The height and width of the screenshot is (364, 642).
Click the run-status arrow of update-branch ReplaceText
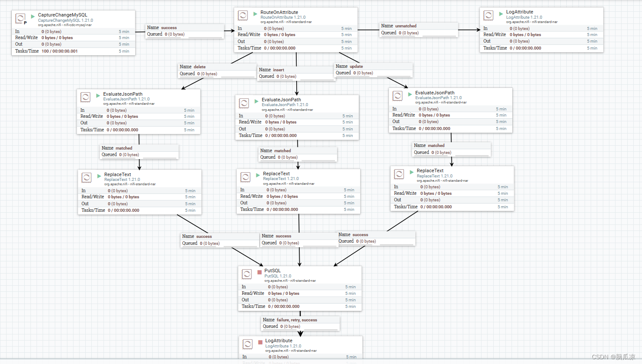411,172
